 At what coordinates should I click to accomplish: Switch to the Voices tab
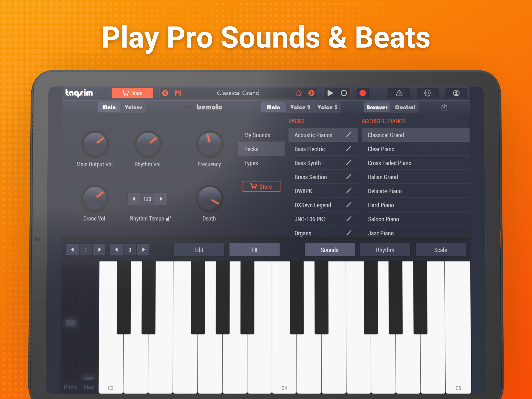pos(133,107)
